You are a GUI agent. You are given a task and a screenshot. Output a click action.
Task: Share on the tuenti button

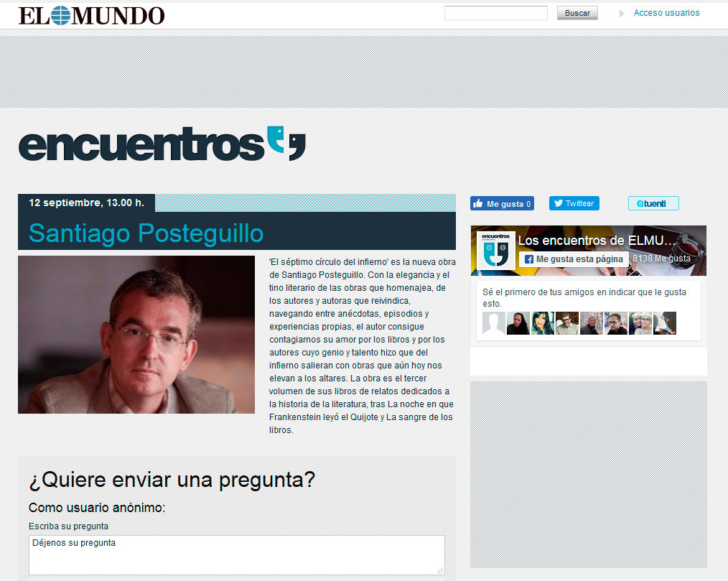click(653, 203)
